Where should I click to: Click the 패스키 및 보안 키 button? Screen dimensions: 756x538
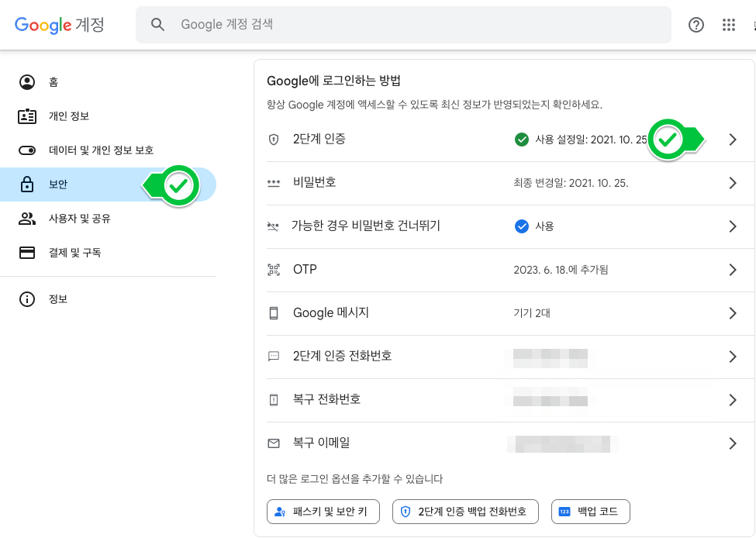point(323,512)
